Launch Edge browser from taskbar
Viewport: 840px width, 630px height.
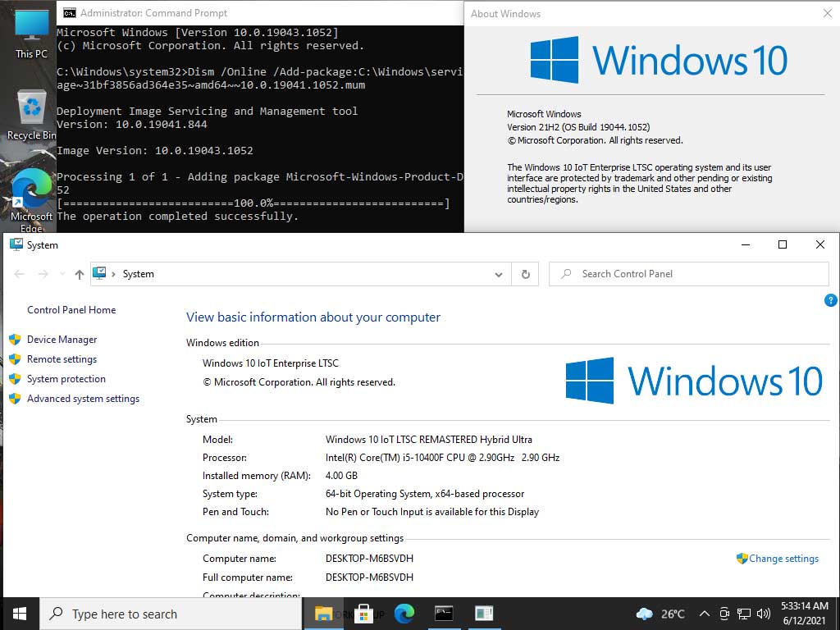pos(404,614)
